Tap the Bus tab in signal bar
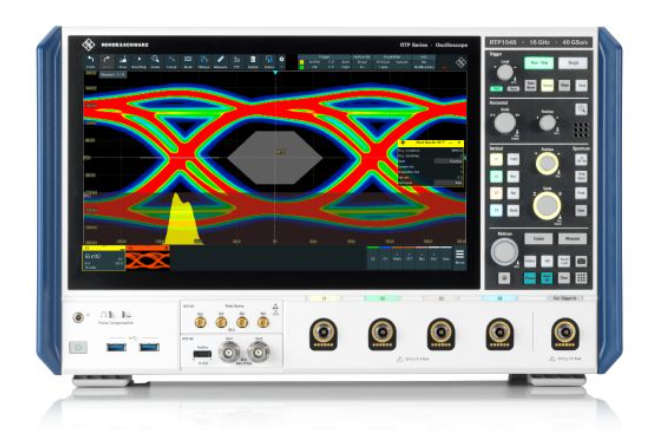667x432 pixels. [421, 258]
